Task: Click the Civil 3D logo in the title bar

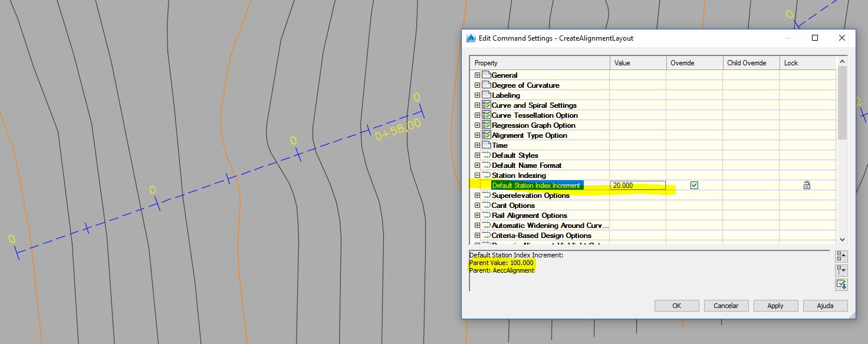Action: coord(470,38)
